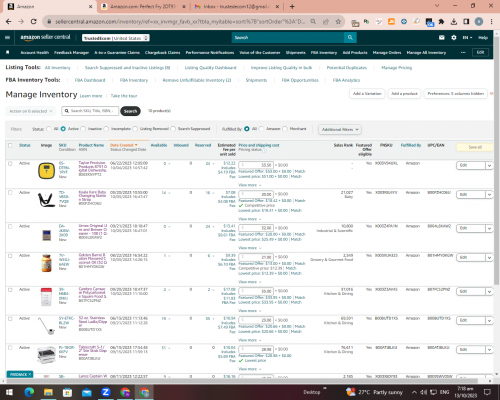Open the store/marketplace selector dropdown

tap(116, 38)
